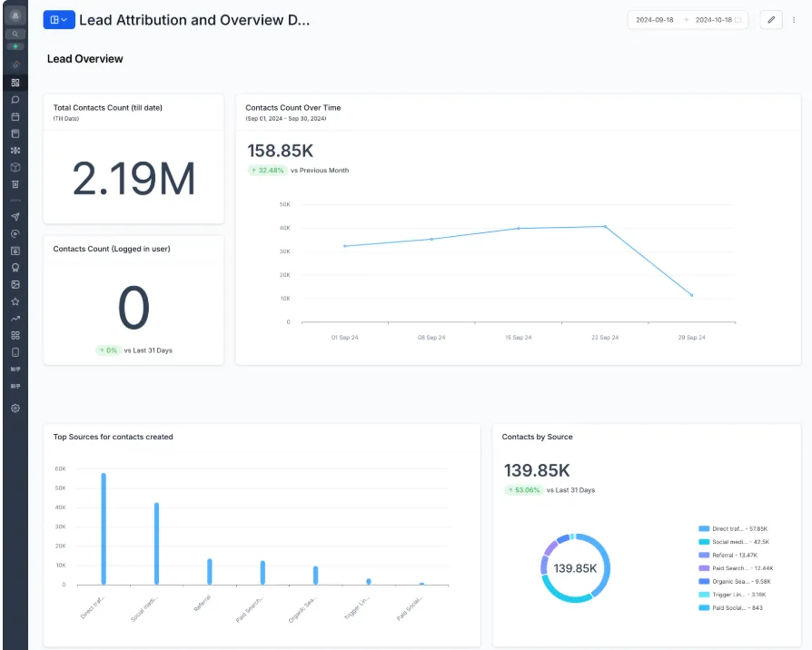Click the account avatar at sidebar top
Viewport: 812px width, 650px height.
[15, 15]
